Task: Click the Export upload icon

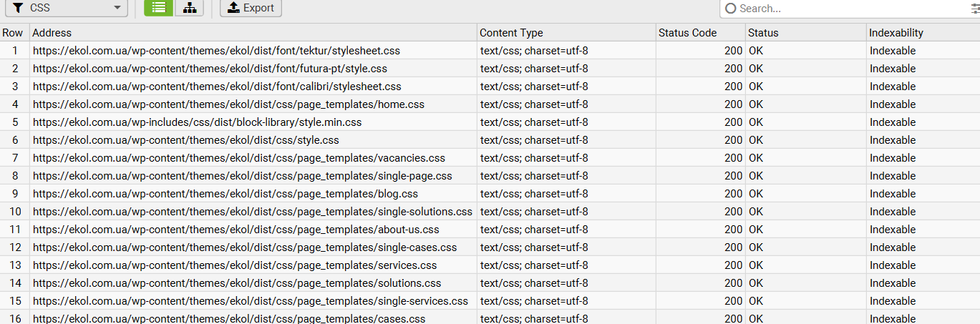Action: [233, 7]
